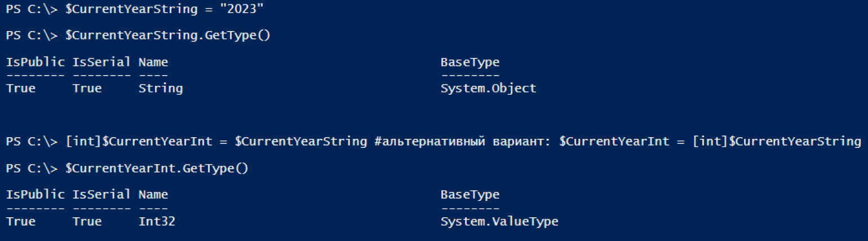Viewport: 868px width, 241px height.
Task: Click the BaseType header above System.Object
Action: click(x=470, y=62)
